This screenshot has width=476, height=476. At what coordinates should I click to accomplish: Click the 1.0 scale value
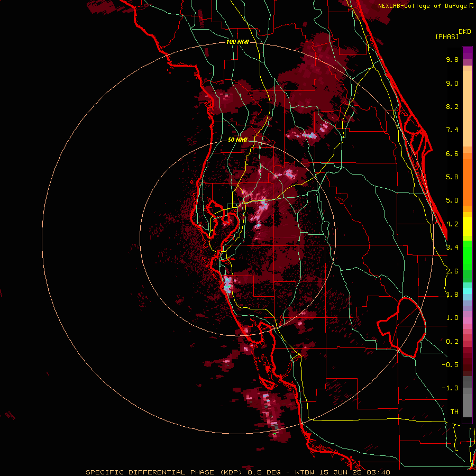tap(452, 318)
